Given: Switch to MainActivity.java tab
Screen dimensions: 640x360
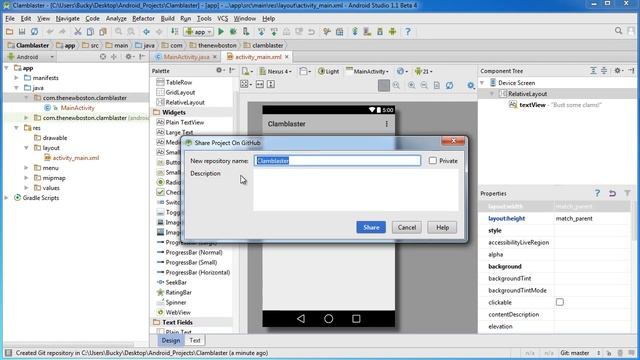Looking at the screenshot, I should [187, 57].
